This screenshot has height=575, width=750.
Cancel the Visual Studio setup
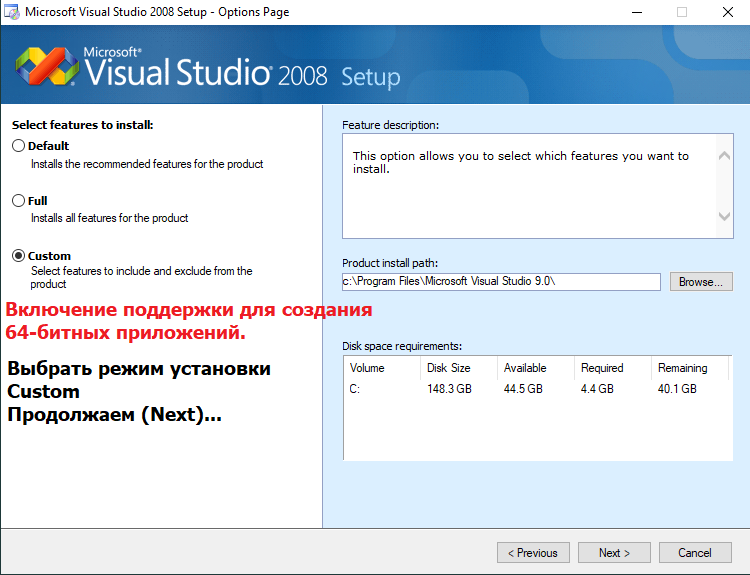[x=695, y=553]
